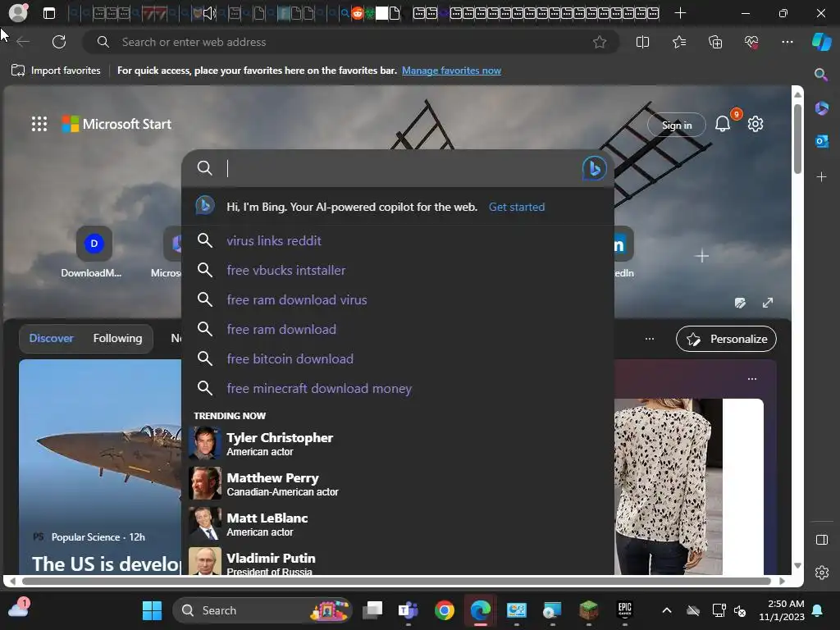Select trending Matthew Perry
840x630 pixels.
(398, 484)
